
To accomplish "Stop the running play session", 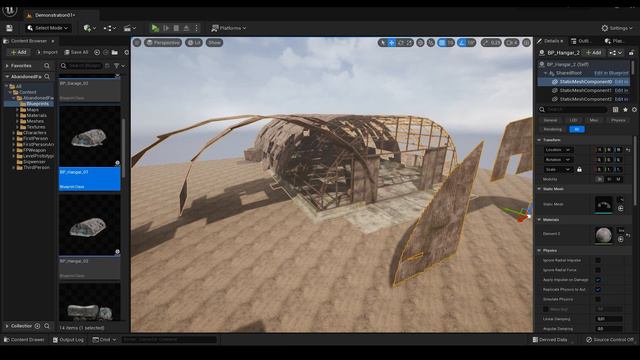I will [176, 28].
